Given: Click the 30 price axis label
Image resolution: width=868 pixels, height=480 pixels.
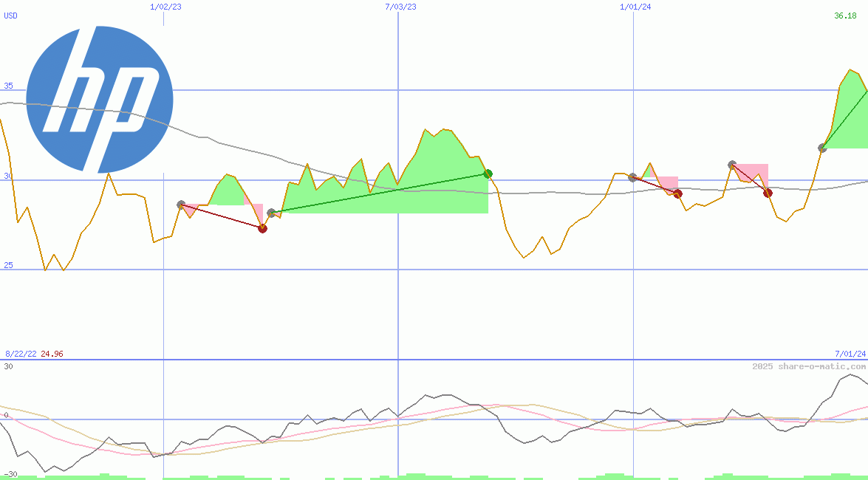Looking at the screenshot, I should (x=8, y=176).
